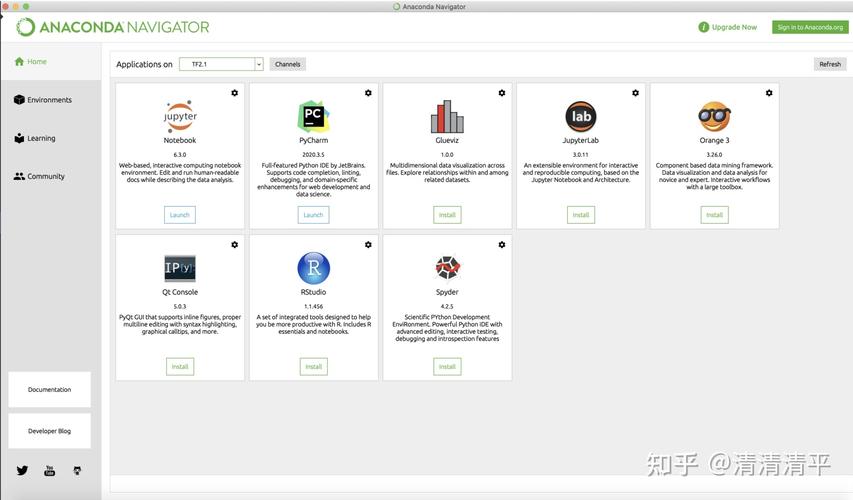Click the Anaconda Navigator logo
This screenshot has height=500, width=853.
113,27
